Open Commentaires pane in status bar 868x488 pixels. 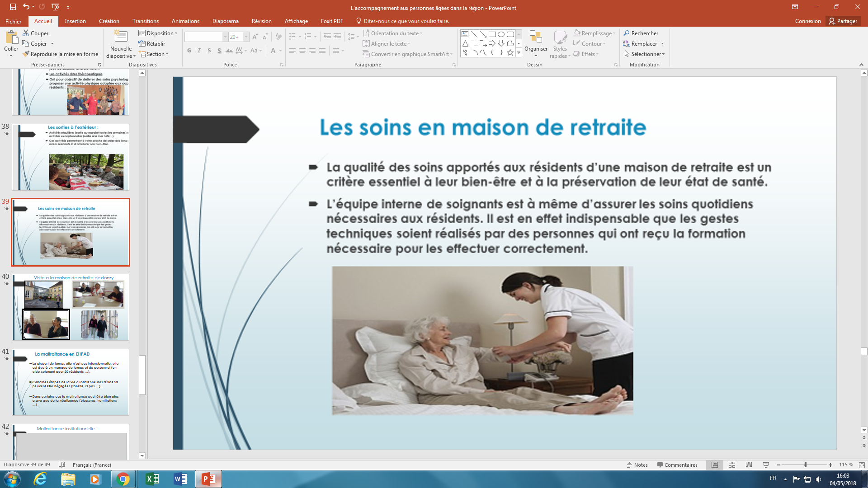pos(677,465)
